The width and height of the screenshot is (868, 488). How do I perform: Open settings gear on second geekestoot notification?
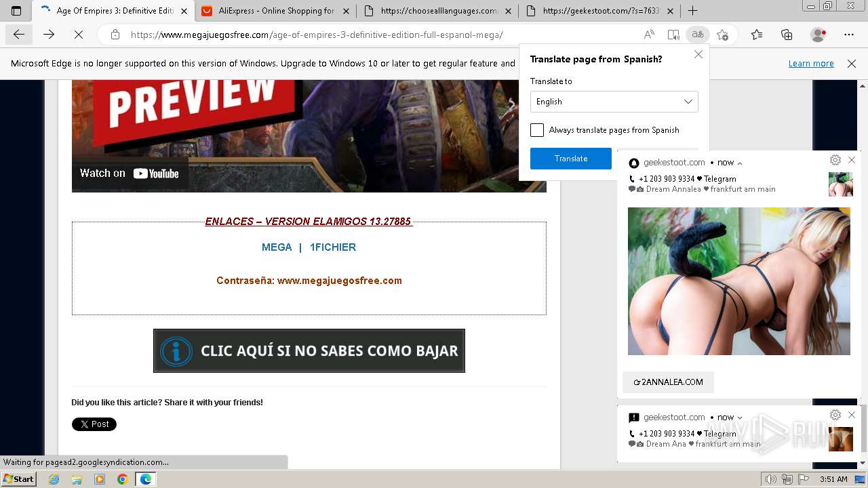[835, 415]
